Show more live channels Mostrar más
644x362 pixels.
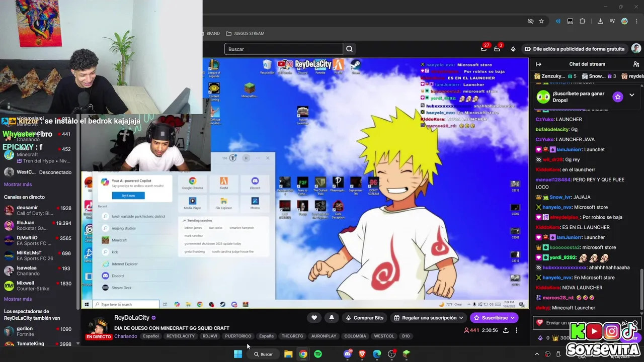(18, 299)
